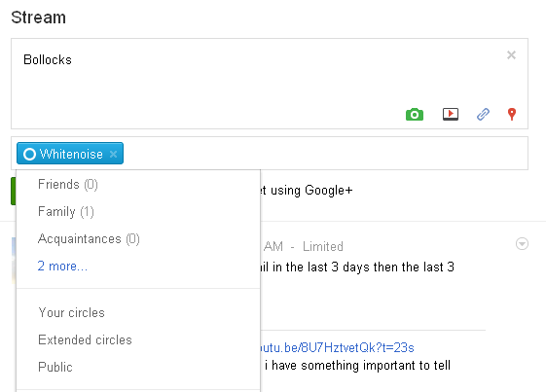This screenshot has width=546, height=392.
Task: Click the empty area of circles input field
Action: coord(326,153)
